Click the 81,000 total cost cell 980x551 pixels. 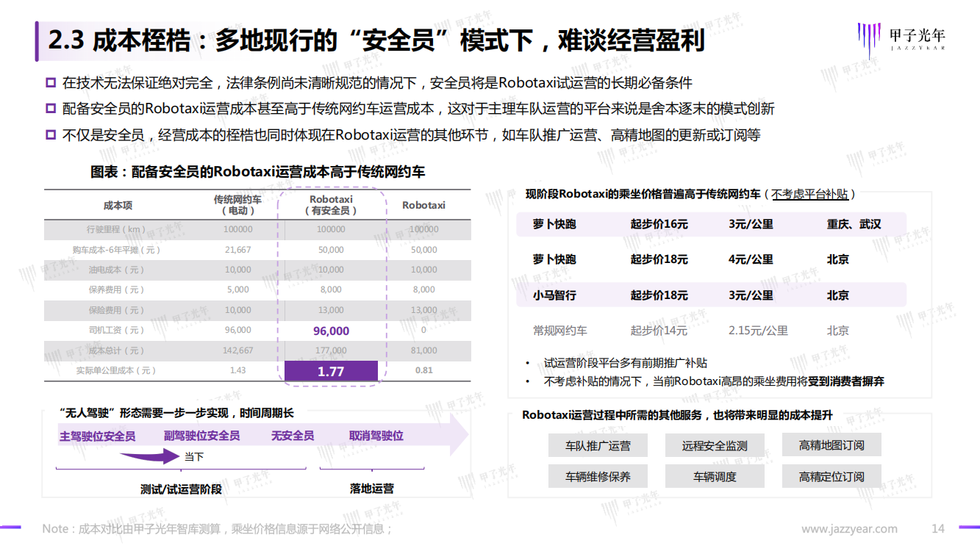424,350
